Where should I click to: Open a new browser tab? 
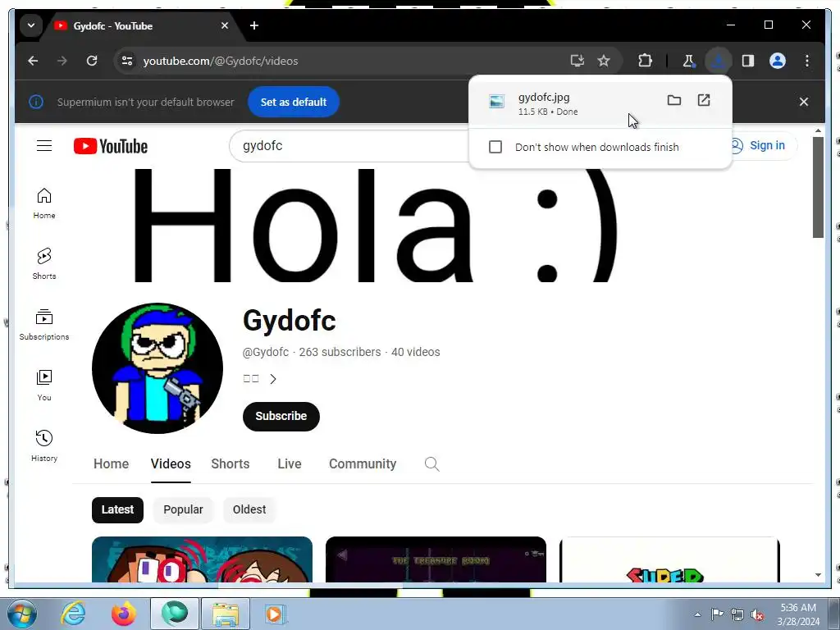254,25
